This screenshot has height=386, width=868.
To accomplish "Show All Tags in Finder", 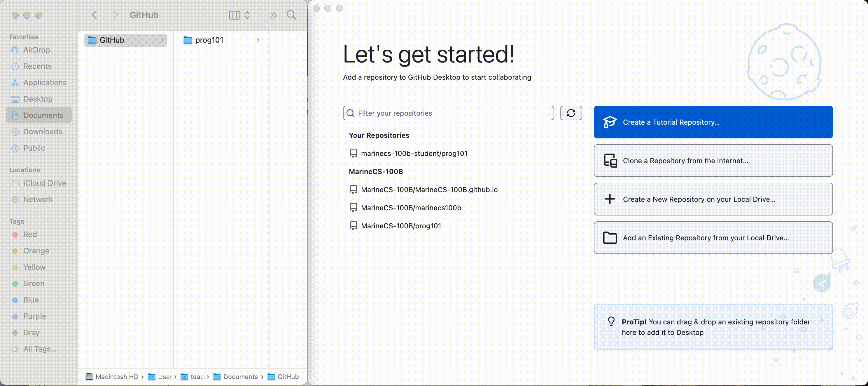I will pyautogui.click(x=39, y=349).
